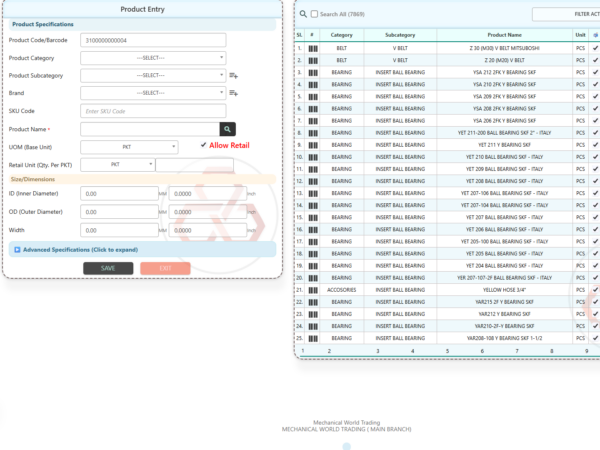Open the Product Category dropdown
Screen dimensions: 600x450
click(x=153, y=58)
